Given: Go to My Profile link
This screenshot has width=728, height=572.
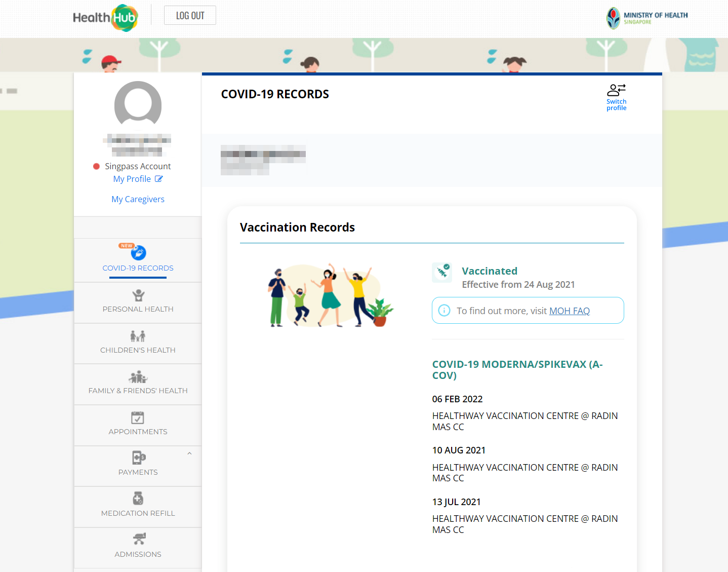Looking at the screenshot, I should (132, 179).
